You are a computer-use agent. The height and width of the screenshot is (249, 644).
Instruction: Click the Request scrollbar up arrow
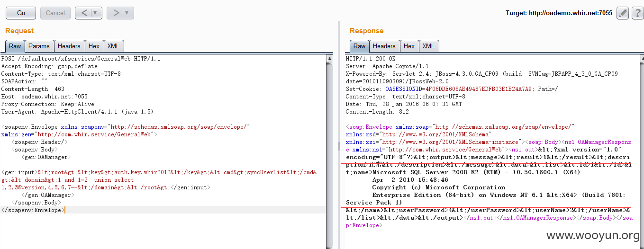click(x=330, y=58)
